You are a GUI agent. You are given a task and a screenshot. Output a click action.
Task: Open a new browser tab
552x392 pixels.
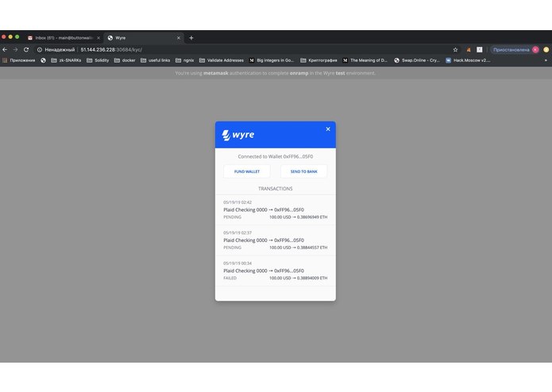[x=191, y=37]
